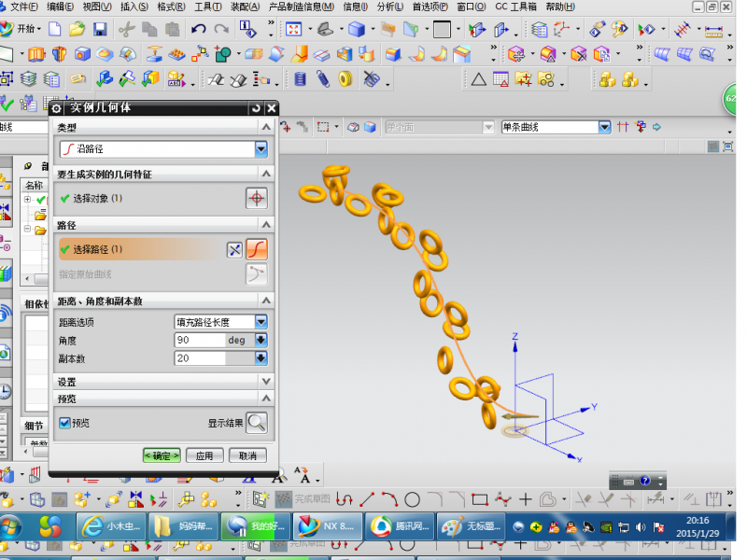
Task: Open the 插入(S) menu
Action: [x=134, y=7]
